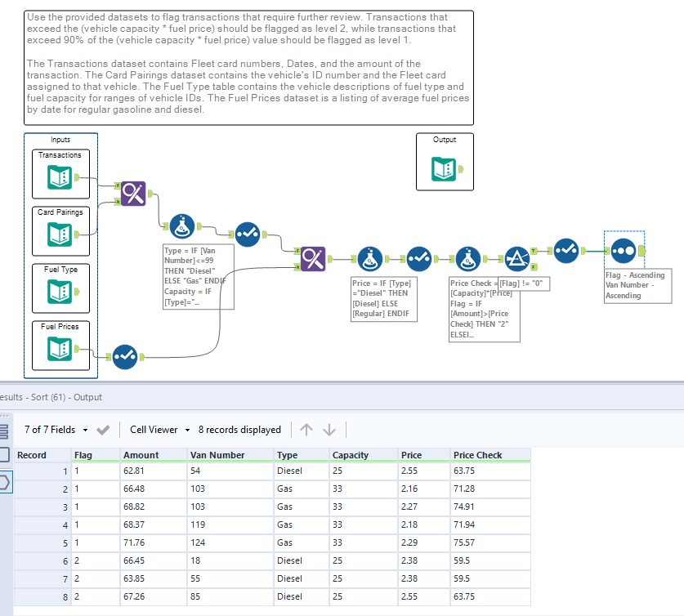Viewport: 684px width, 616px height.
Task: Select the first purple Find Replace tool
Action: [133, 194]
